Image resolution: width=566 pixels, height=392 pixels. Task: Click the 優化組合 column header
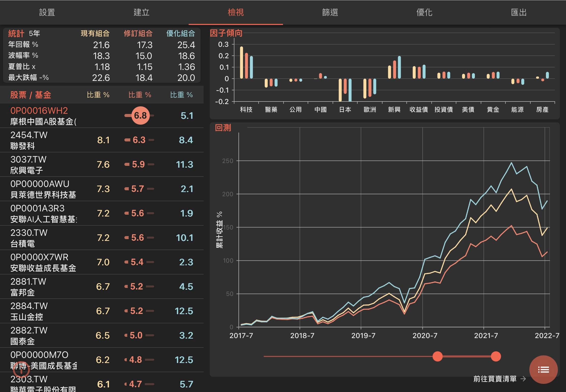coord(180,33)
